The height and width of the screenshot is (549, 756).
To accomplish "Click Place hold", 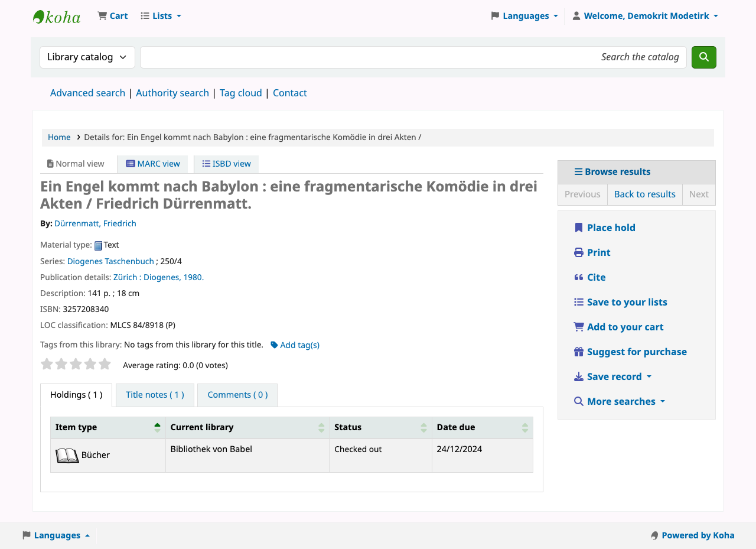I will 605,228.
